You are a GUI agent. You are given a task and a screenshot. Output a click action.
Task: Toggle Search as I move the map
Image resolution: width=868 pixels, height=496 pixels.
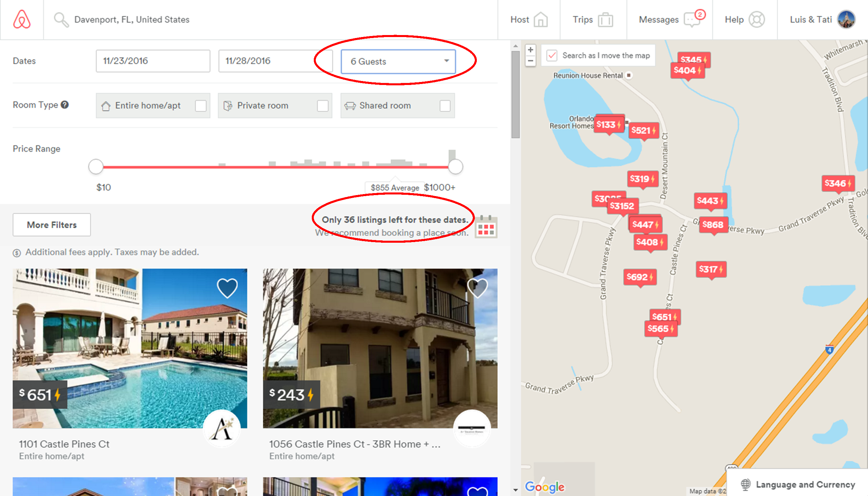[x=552, y=56]
